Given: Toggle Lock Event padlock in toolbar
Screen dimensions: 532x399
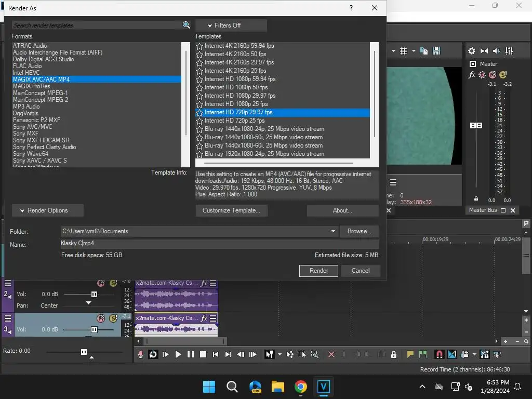Looking at the screenshot, I should 394,354.
